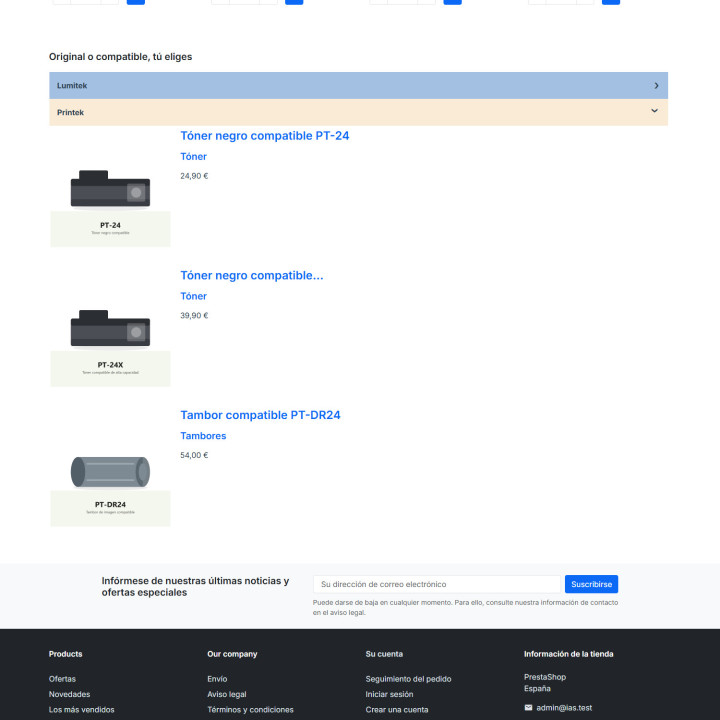Click the Original o compatible, tú eliges heading

[120, 56]
